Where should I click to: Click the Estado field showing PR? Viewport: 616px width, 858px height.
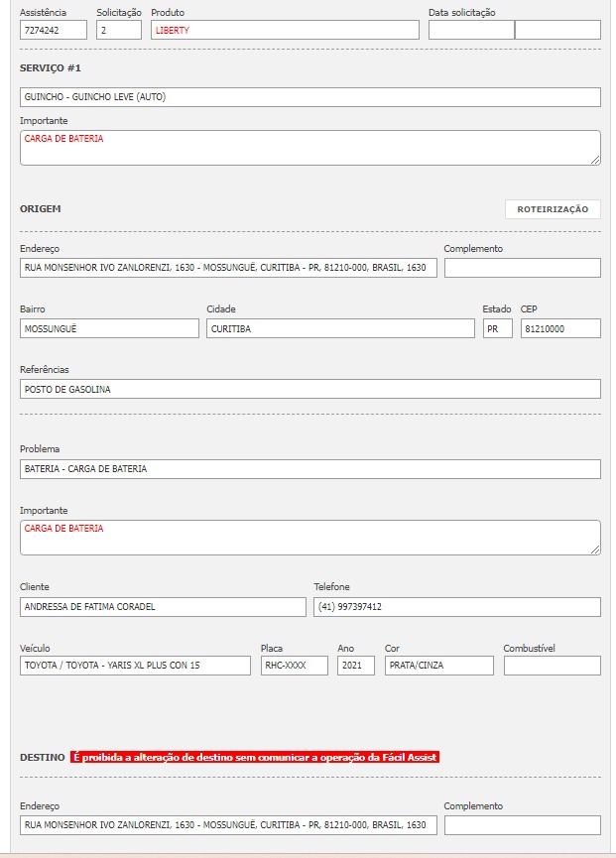click(497, 328)
